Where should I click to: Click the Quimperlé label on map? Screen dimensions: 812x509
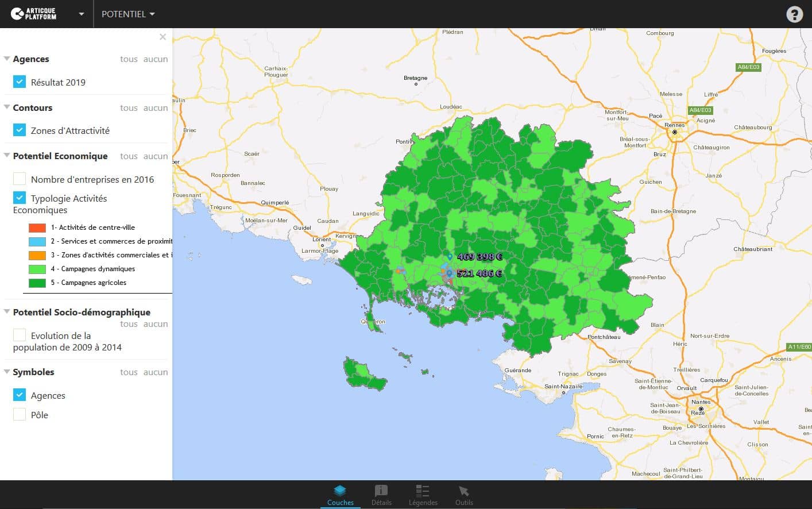[275, 202]
